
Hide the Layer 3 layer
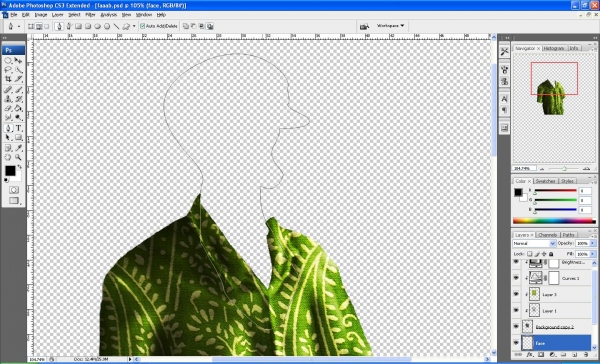(x=516, y=294)
